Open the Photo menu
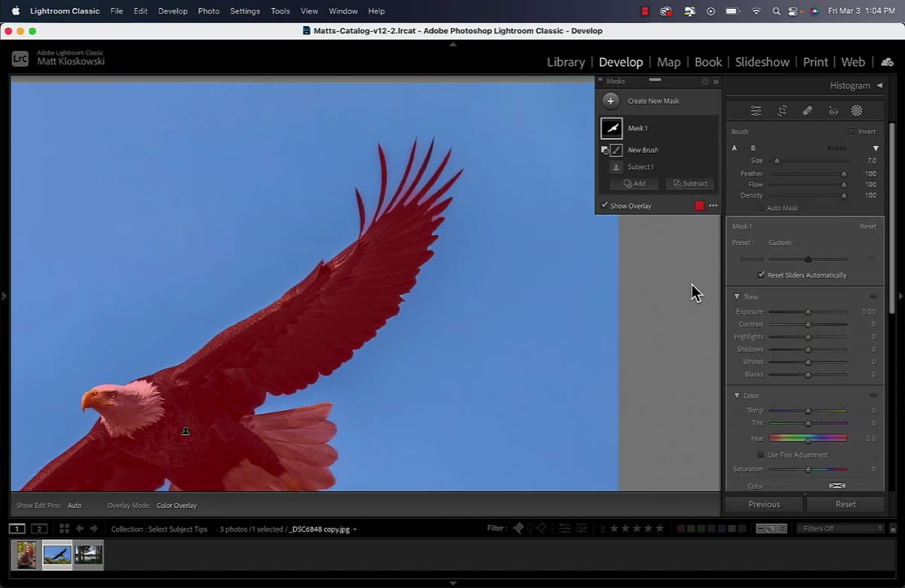 click(x=208, y=11)
